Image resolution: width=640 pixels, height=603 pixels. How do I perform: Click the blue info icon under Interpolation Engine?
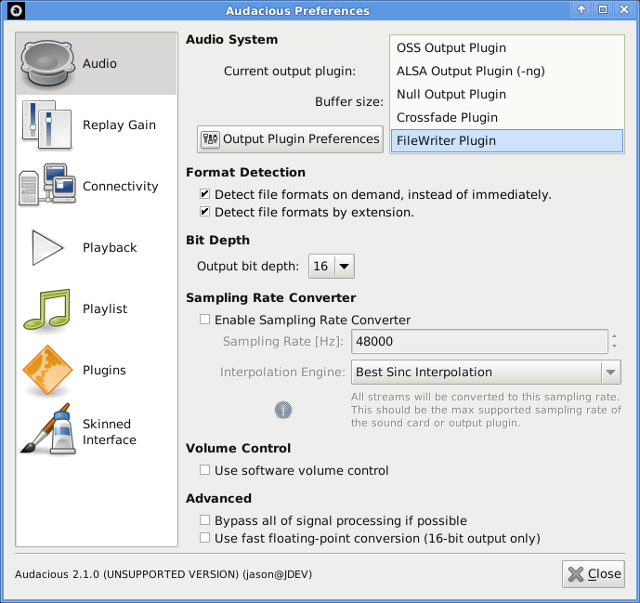(x=283, y=409)
